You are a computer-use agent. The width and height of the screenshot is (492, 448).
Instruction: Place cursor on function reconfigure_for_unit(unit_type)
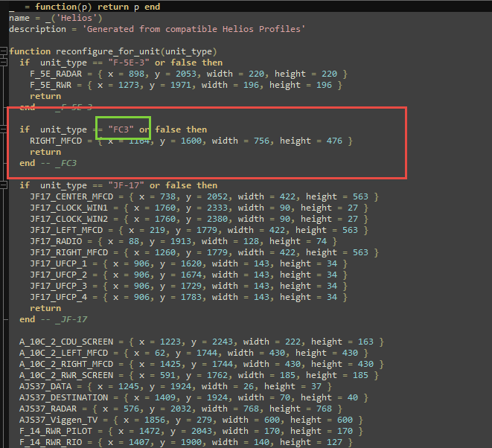tap(113, 51)
